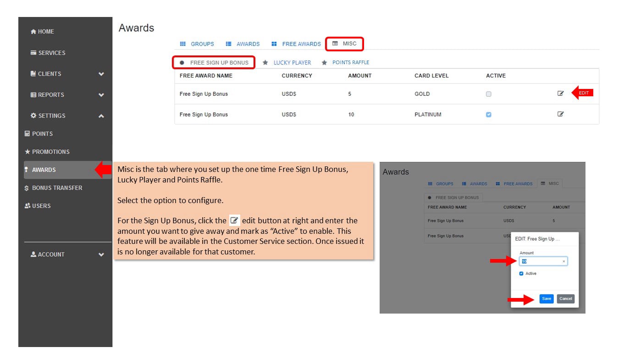Viewport: 624px width, 364px height.
Task: Click the FREE AWARDS tab in the lower screenshot
Action: pyautogui.click(x=514, y=184)
